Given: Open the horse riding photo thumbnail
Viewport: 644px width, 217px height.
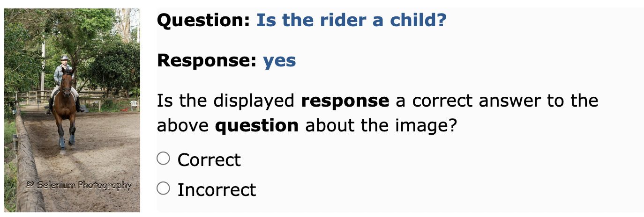Looking at the screenshot, I should pyautogui.click(x=72, y=110).
